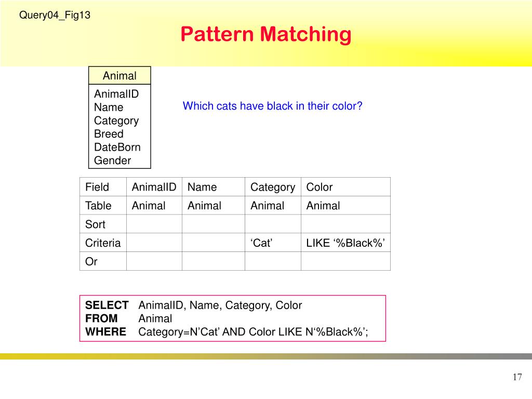Click the bold 'WHERE' keyword
Viewport: 532px width, 399px height.
coord(105,331)
